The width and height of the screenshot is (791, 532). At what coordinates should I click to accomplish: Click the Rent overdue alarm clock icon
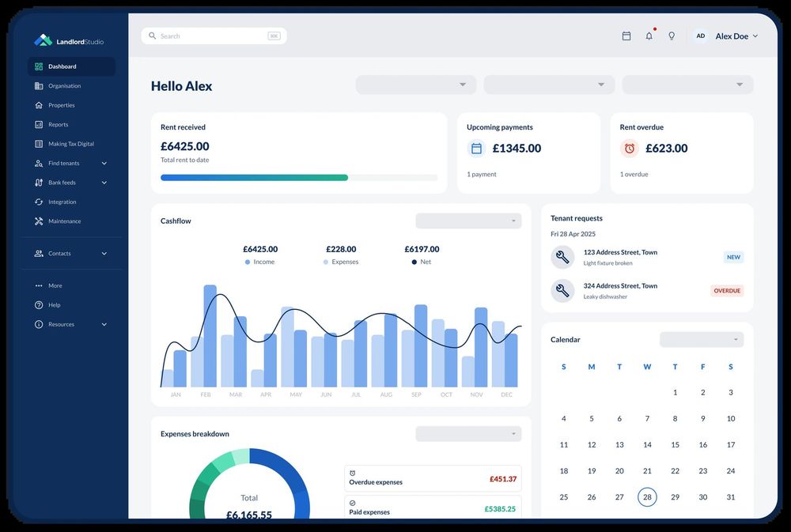pyautogui.click(x=629, y=149)
